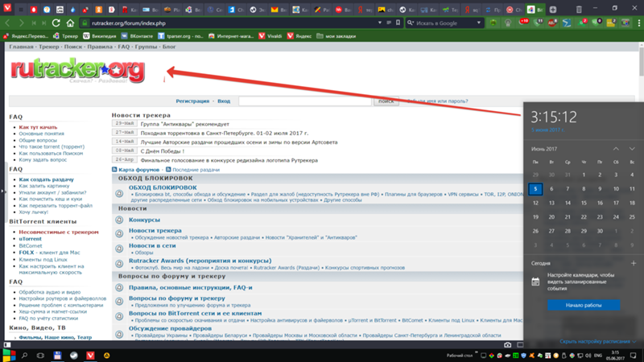Open Правила, основные инструкции, FAQ-и forum

(191, 288)
